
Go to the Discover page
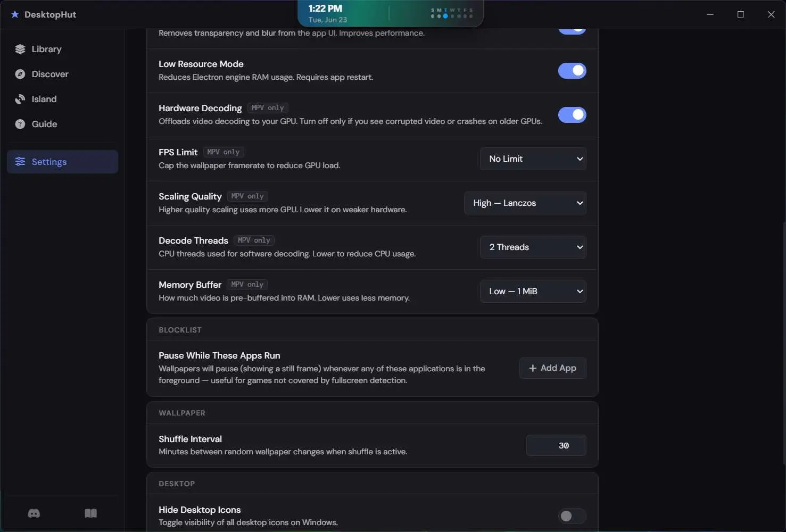pos(62,74)
